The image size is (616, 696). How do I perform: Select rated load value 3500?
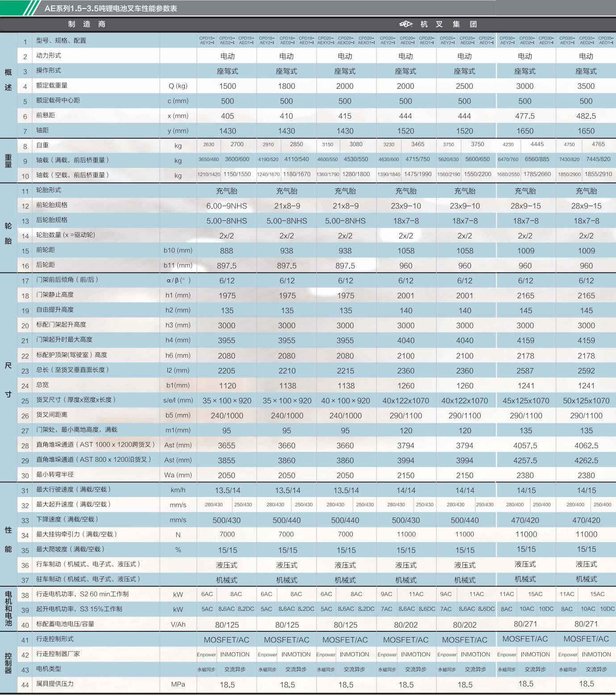[x=586, y=86]
